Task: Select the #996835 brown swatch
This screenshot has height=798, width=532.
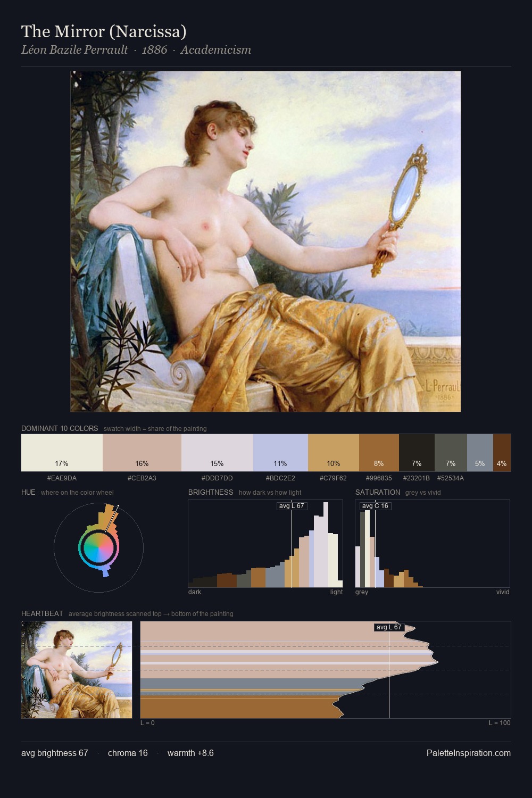Action: pos(379,453)
